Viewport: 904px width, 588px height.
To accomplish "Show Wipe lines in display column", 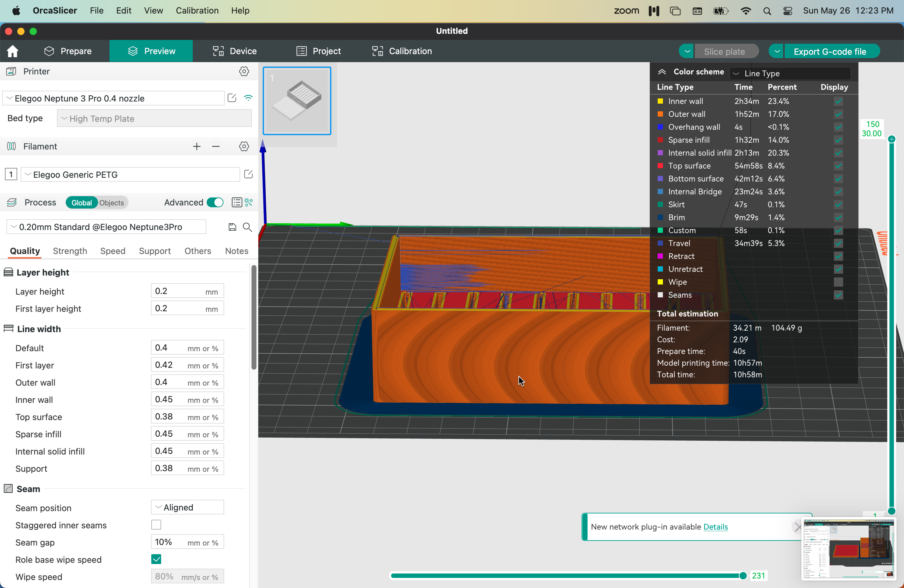I will pos(838,282).
